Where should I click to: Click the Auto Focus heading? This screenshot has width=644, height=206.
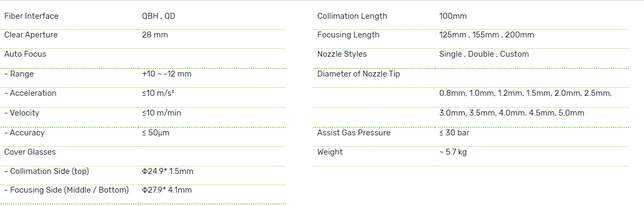click(25, 54)
